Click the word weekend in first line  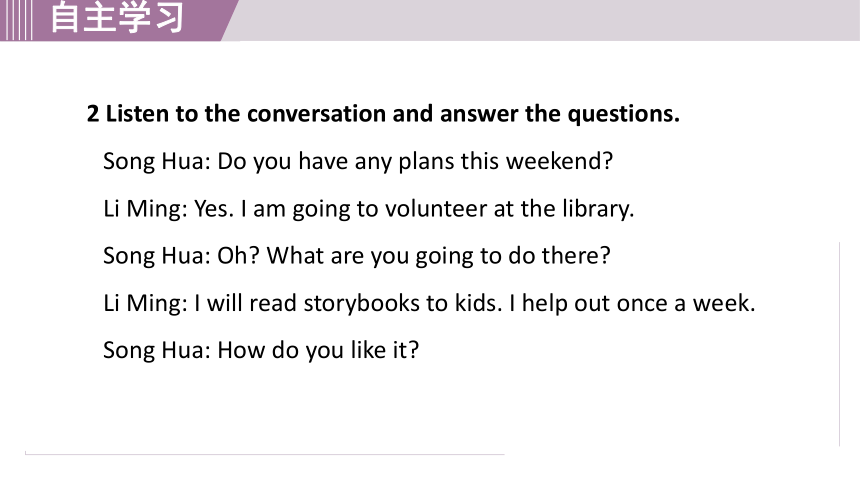click(558, 161)
